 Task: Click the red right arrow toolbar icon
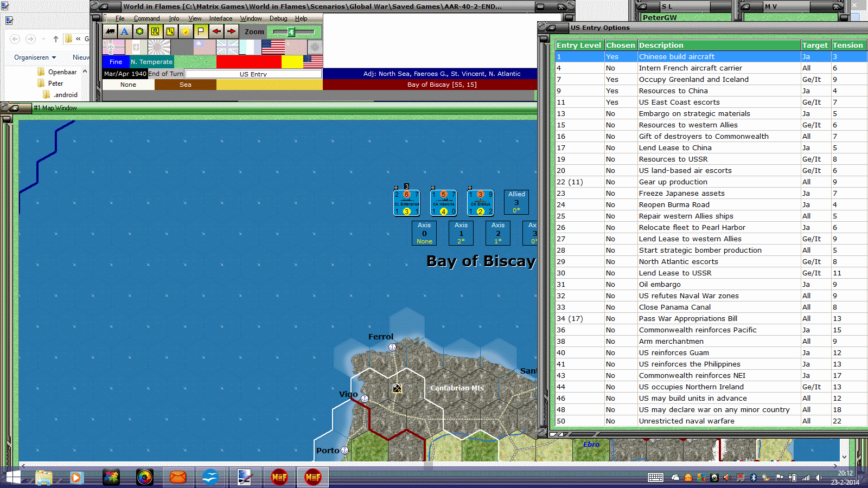232,31
